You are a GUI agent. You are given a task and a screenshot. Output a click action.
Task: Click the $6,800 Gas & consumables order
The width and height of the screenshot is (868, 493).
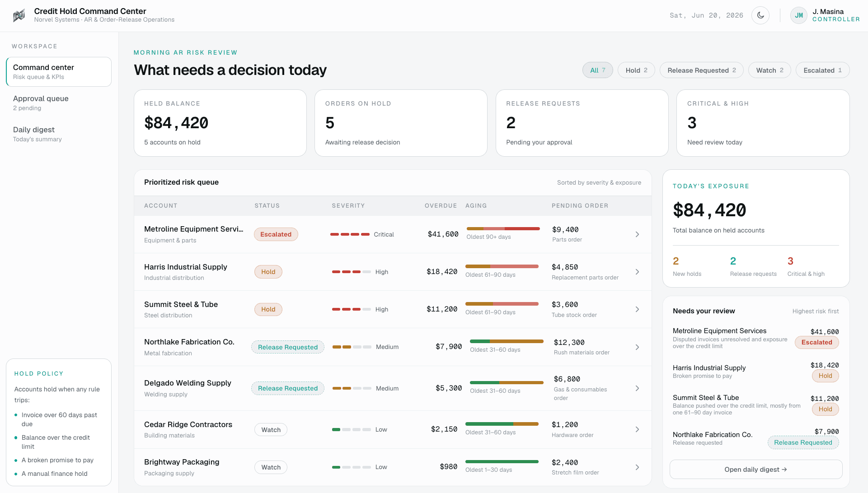coord(581,388)
